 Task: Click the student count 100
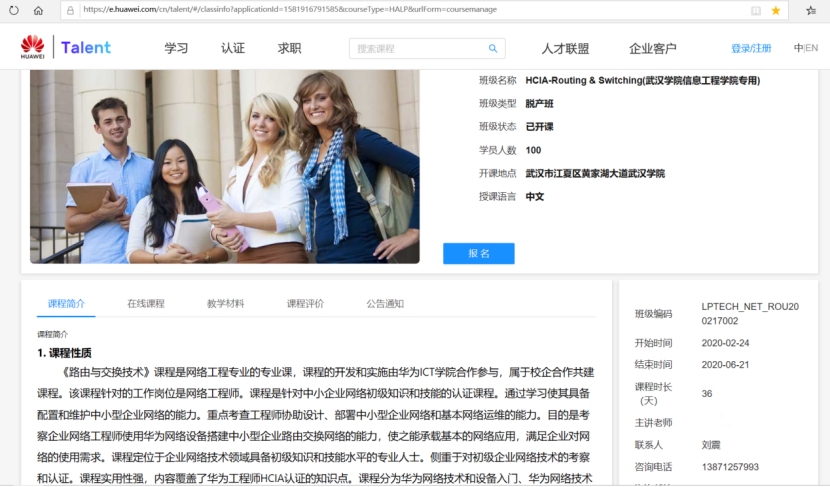(x=533, y=150)
